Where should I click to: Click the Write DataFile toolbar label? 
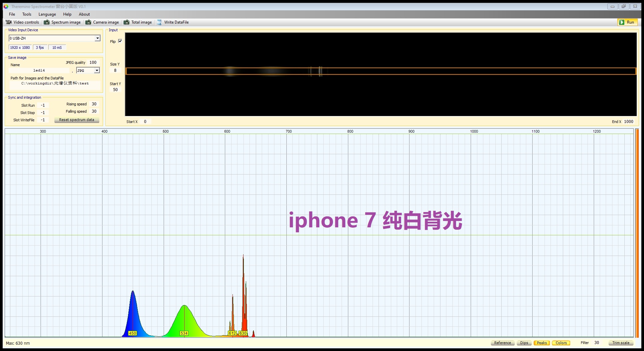(x=176, y=22)
